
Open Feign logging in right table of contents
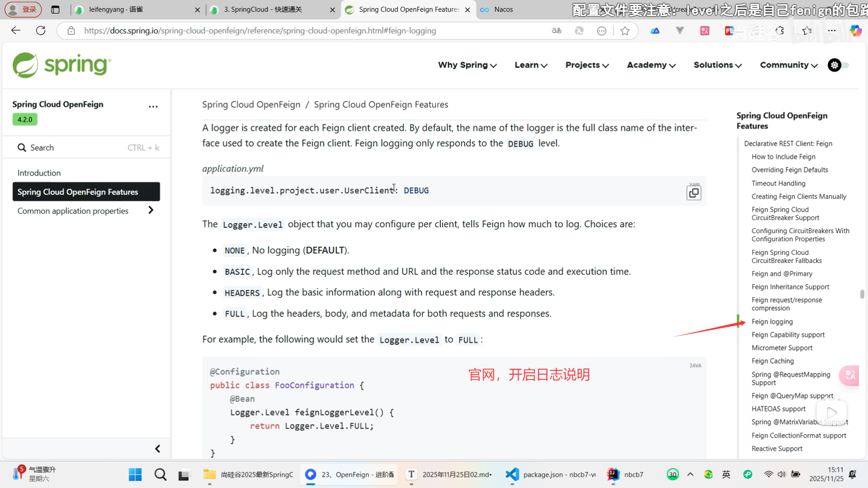pos(772,321)
